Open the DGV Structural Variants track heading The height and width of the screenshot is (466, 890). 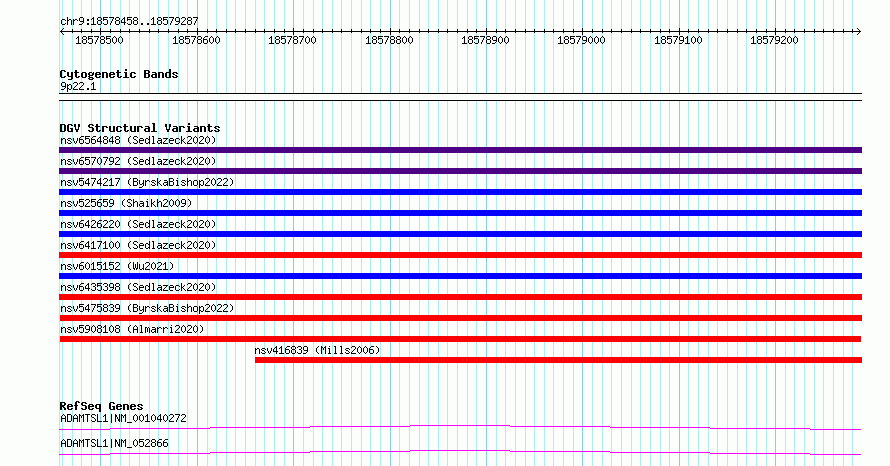[140, 128]
